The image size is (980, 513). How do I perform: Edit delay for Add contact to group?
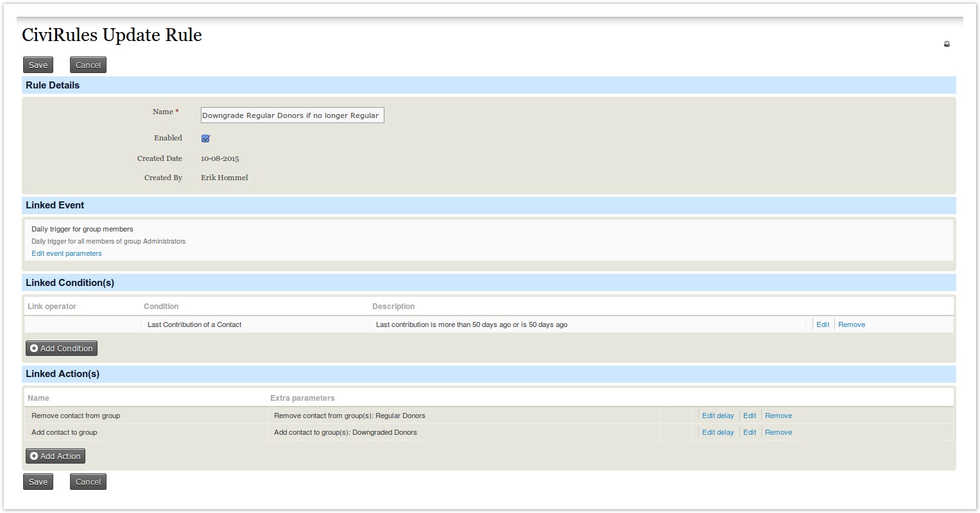(718, 432)
